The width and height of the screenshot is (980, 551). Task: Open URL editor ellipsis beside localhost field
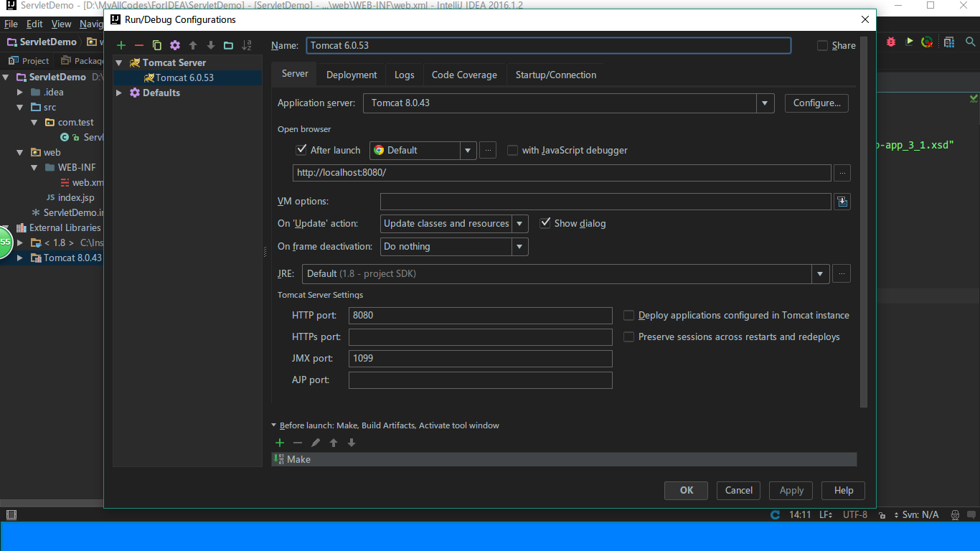click(842, 173)
